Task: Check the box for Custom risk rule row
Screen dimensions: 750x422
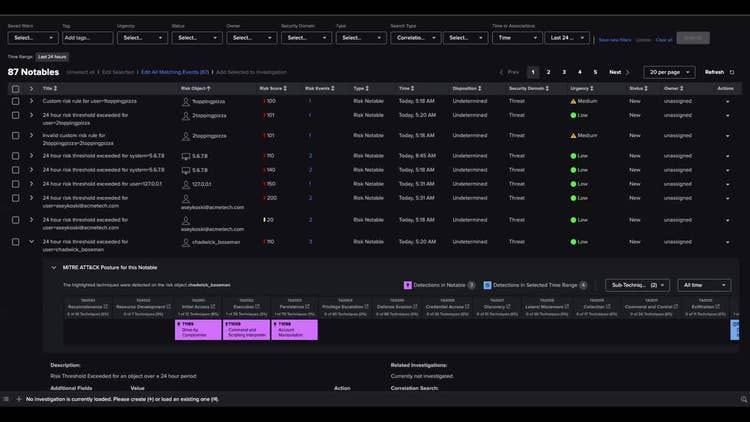Action: pos(15,101)
